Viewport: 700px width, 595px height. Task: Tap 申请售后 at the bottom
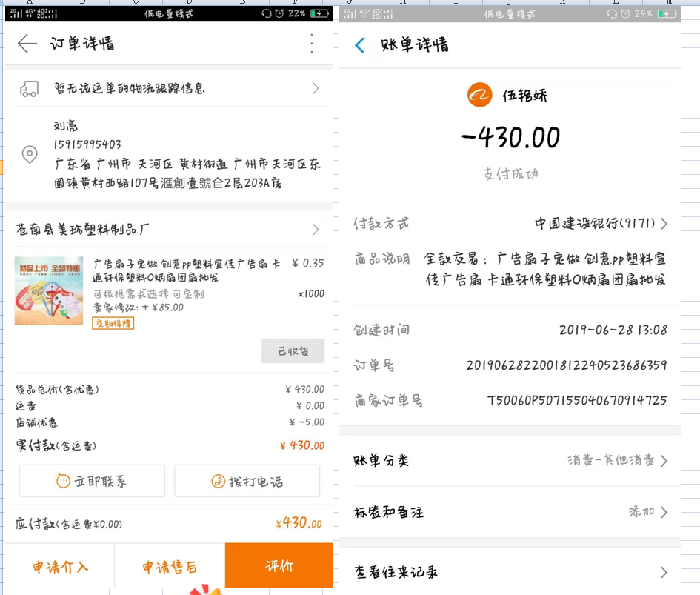[x=170, y=567]
